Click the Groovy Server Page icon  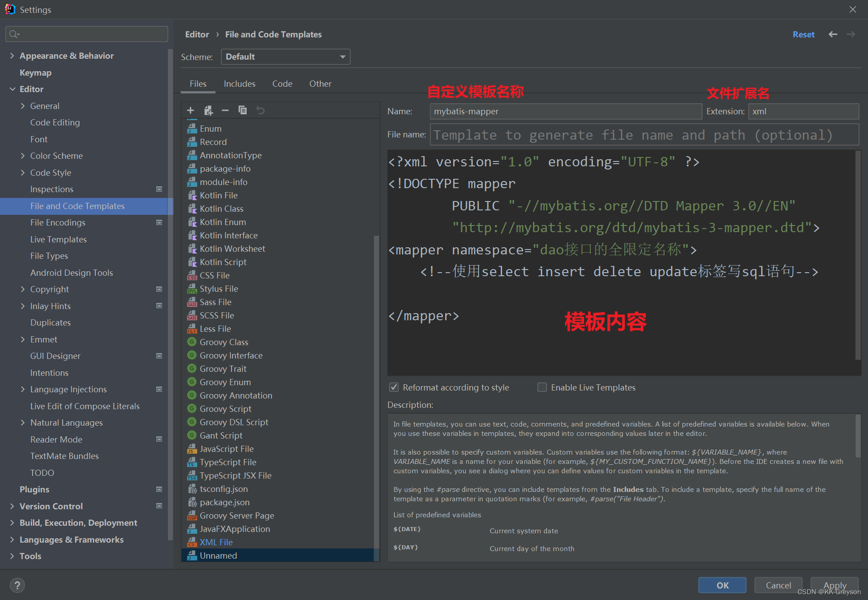point(192,515)
